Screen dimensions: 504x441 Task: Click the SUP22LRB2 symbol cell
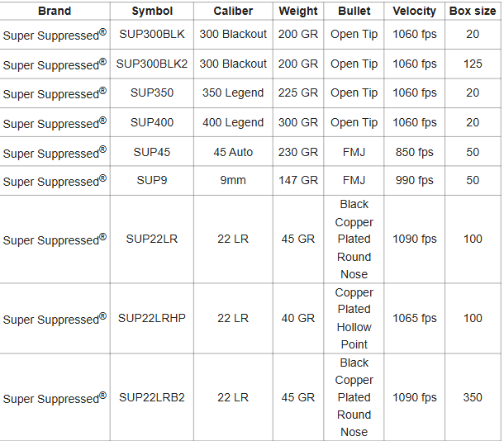point(152,397)
